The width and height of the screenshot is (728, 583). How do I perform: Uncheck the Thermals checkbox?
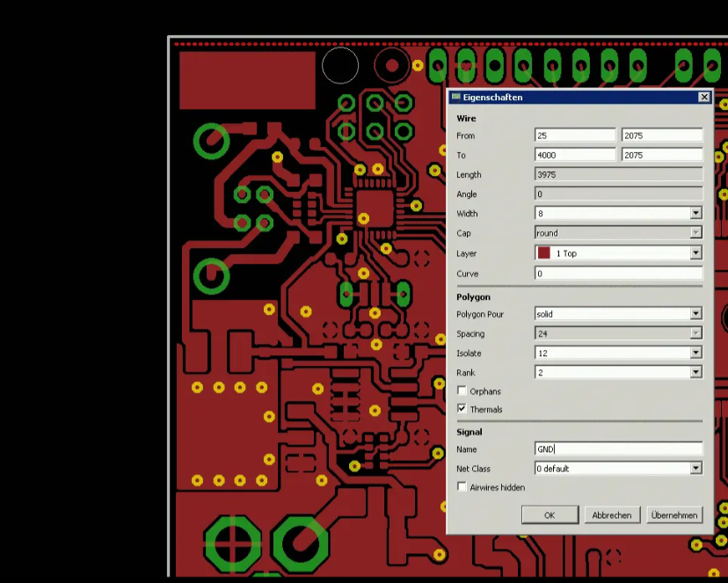pyautogui.click(x=462, y=410)
